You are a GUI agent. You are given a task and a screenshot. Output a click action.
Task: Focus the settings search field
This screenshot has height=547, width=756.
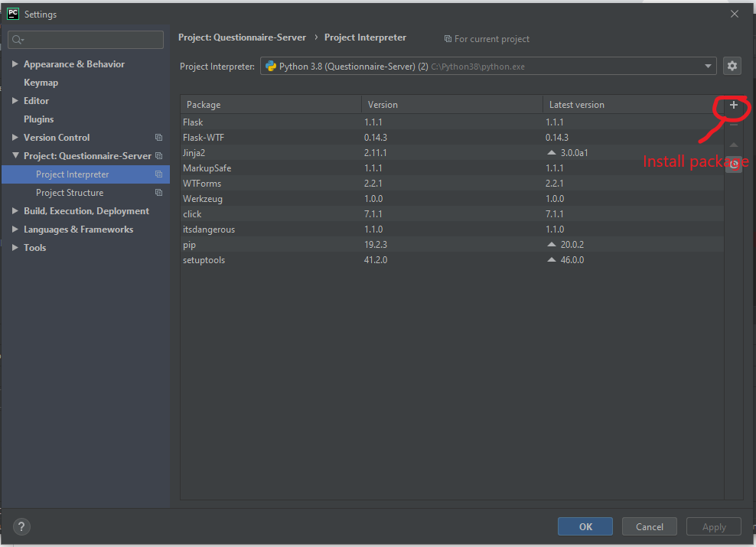(86, 40)
